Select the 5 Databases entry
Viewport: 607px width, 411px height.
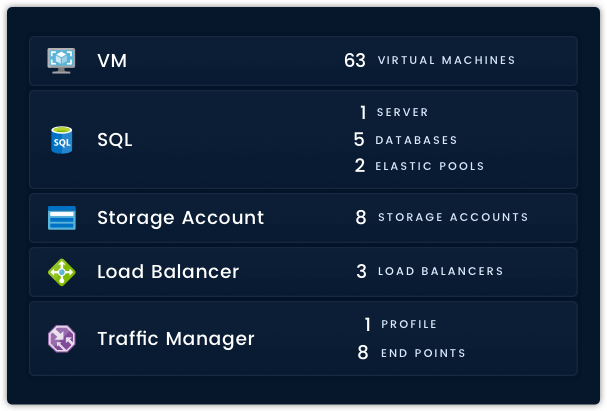click(x=405, y=140)
